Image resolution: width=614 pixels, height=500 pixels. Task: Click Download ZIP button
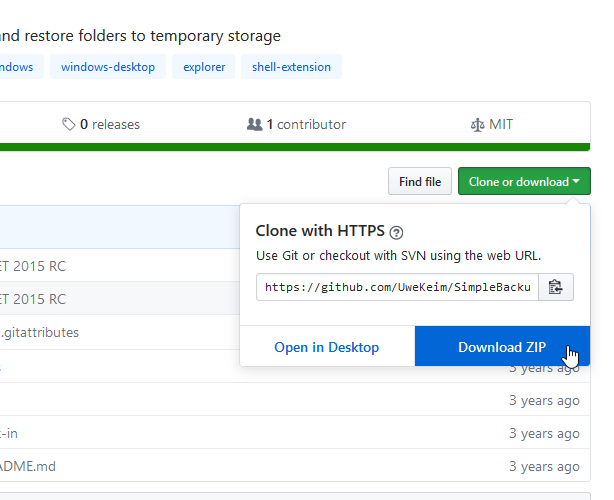tap(502, 347)
